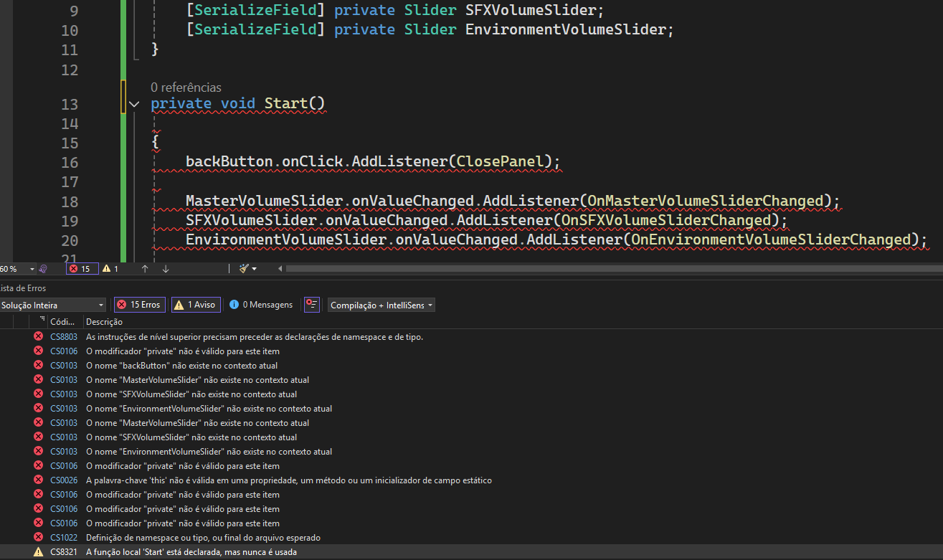Click the "0 referências" CodeLens link

click(x=186, y=87)
